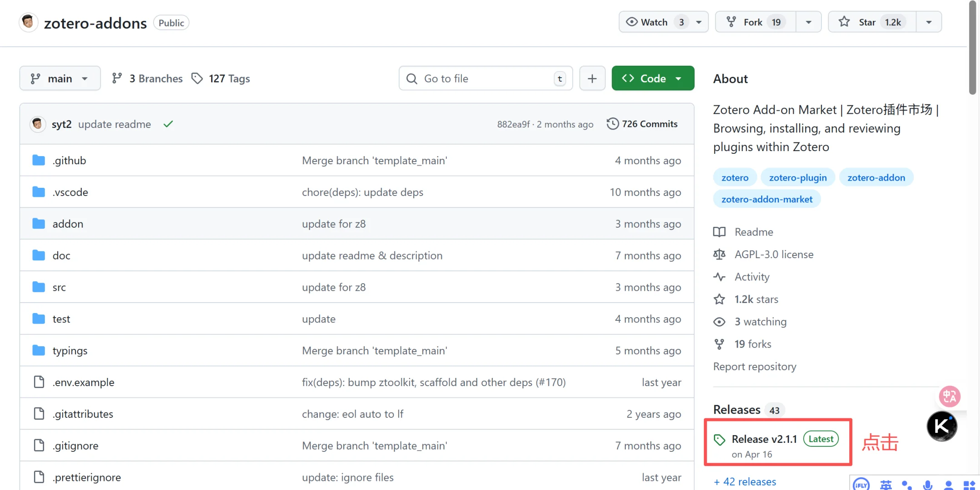Toggle Watch on this repository
This screenshot has width=980, height=490.
pyautogui.click(x=654, y=22)
